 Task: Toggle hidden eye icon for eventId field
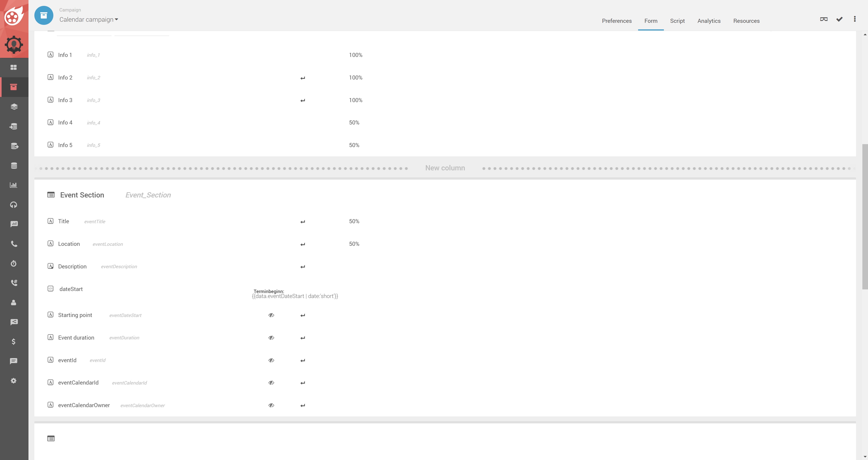(x=271, y=360)
